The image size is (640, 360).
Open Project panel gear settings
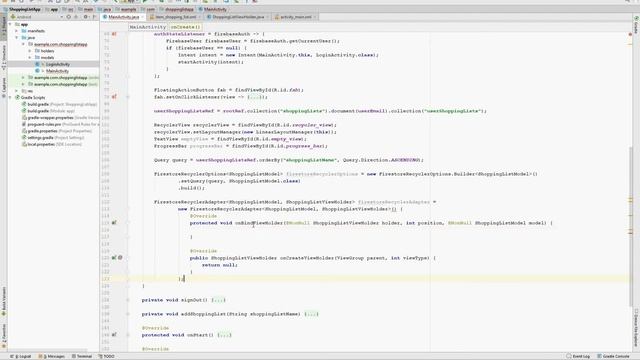coord(85,17)
